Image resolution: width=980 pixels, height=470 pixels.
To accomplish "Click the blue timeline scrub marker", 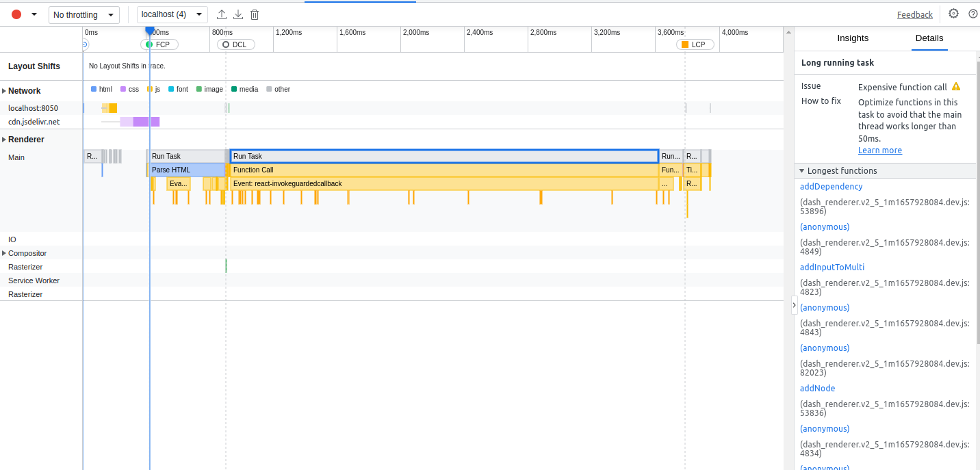I will tap(149, 31).
